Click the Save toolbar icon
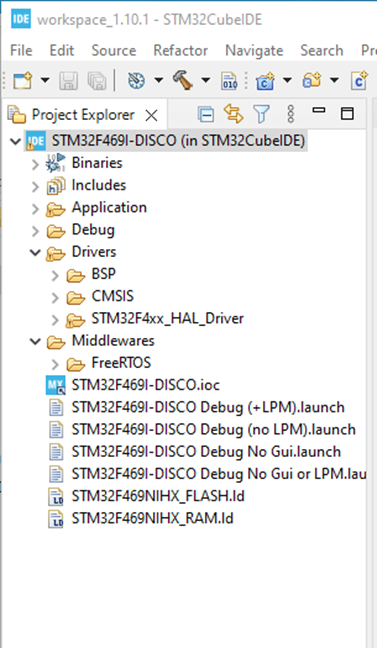Screen dimensions: 377x648 click(69, 80)
